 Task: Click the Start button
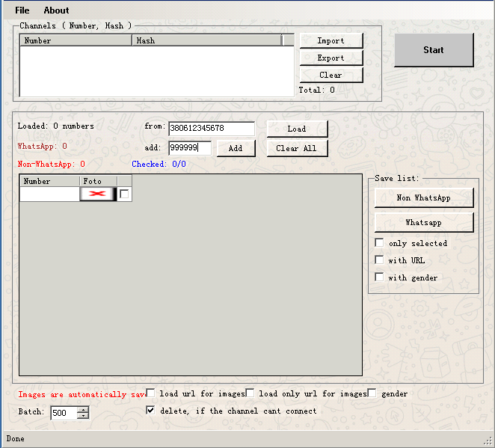pos(434,50)
